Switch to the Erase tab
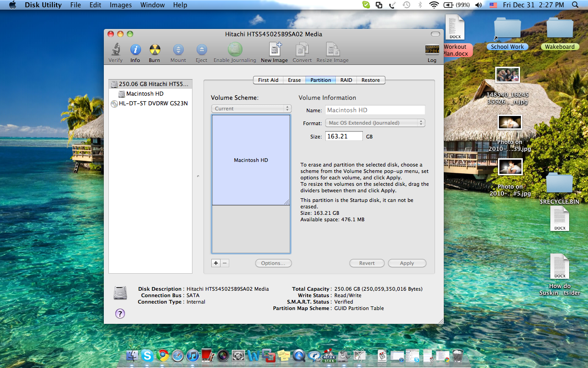This screenshot has height=368, width=588. click(294, 80)
